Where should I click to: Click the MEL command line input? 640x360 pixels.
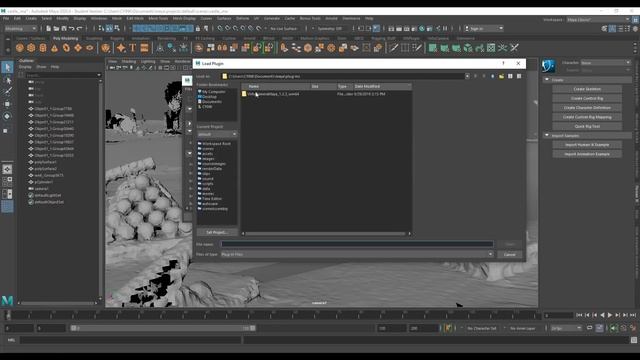coord(131,340)
